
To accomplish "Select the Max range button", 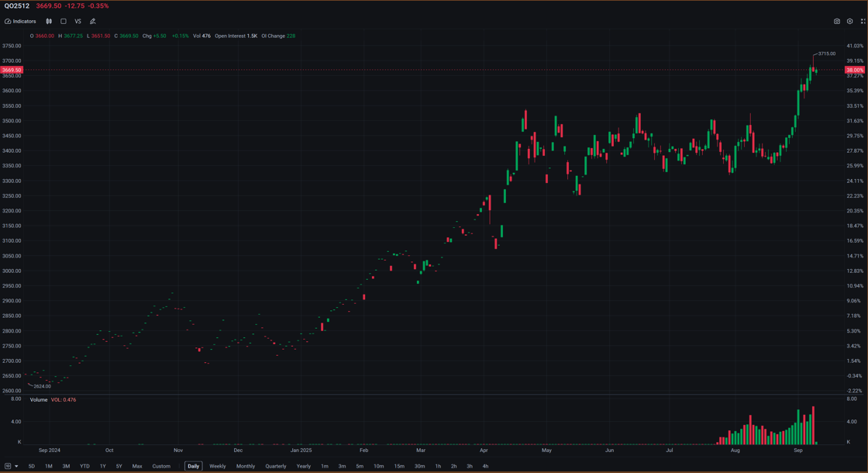I will (136, 466).
